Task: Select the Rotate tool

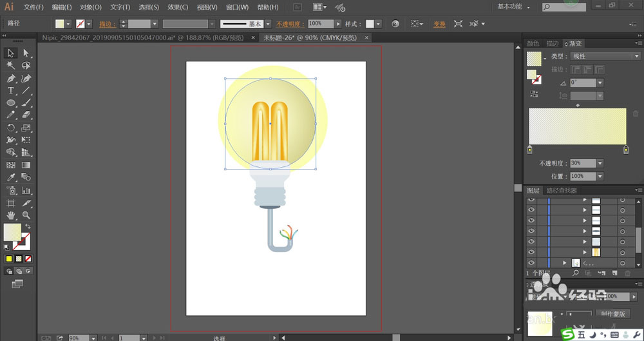Action: 11,128
